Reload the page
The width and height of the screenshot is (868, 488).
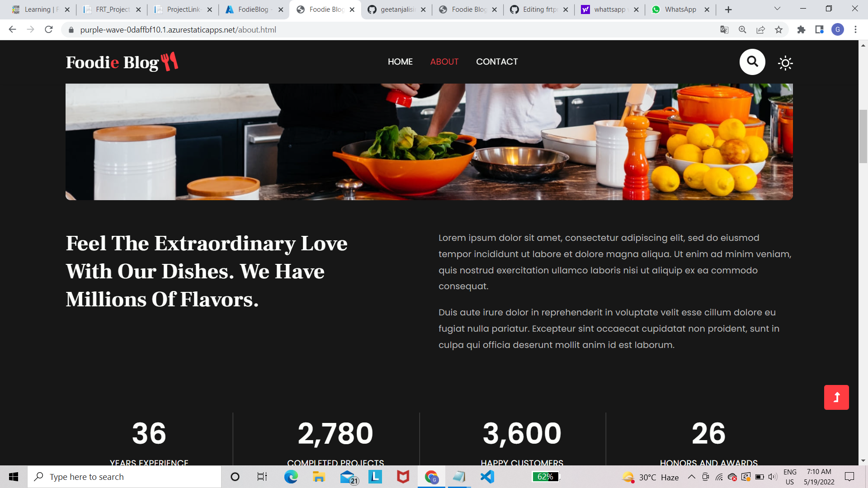click(49, 30)
